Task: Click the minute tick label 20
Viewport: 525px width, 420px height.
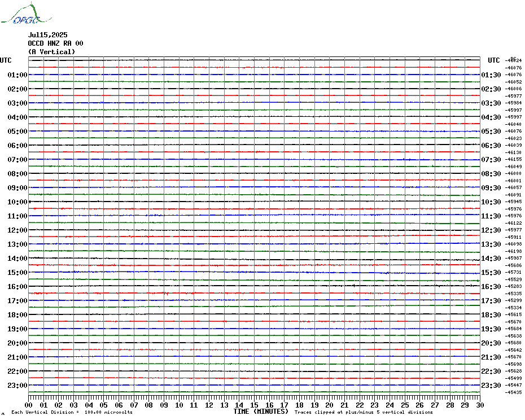Action: 330,405
